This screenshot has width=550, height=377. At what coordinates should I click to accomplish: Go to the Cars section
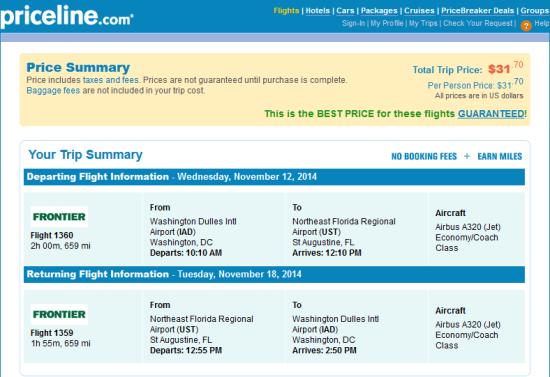click(346, 11)
